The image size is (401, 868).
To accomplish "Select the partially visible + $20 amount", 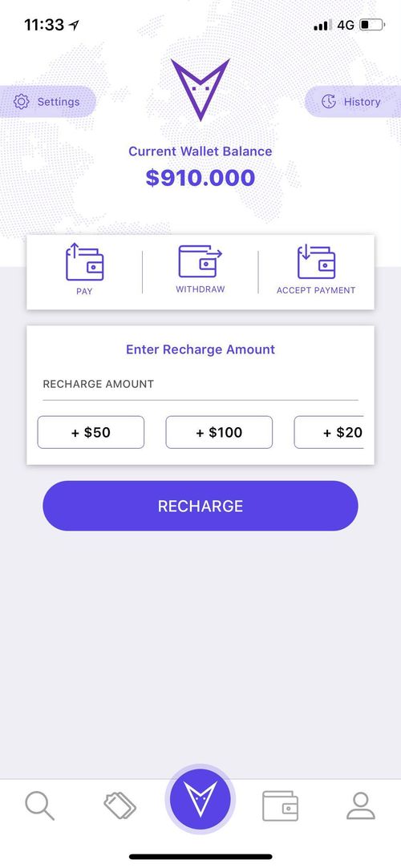I will pos(329,432).
